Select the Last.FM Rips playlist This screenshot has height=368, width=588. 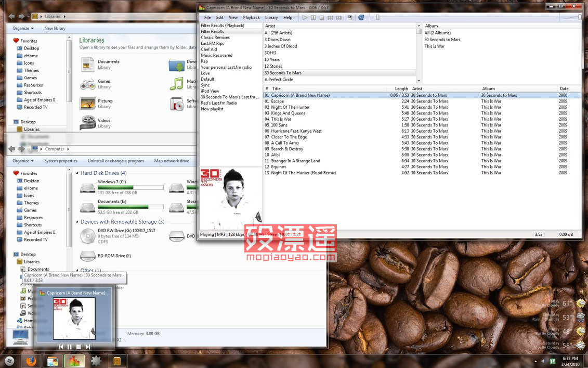coord(212,44)
